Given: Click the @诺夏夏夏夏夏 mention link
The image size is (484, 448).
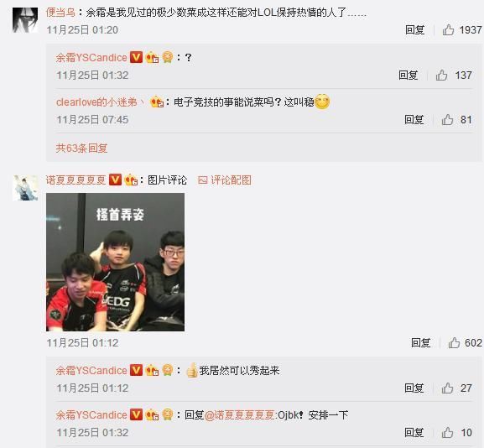Looking at the screenshot, I should (240, 414).
